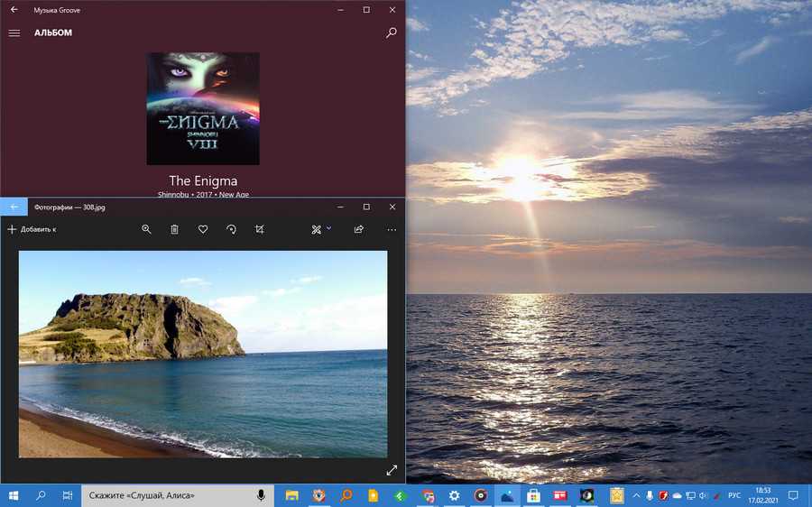Image resolution: width=812 pixels, height=507 pixels.
Task: Switch the РУС keyboard language indicator
Action: point(734,495)
